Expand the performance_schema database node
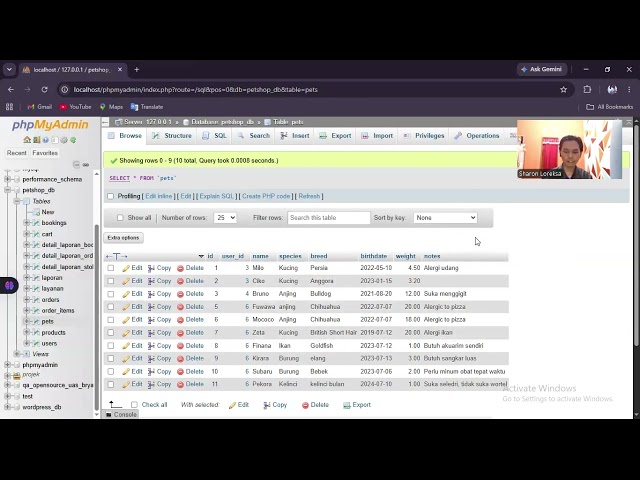The width and height of the screenshot is (640, 480). [7, 179]
